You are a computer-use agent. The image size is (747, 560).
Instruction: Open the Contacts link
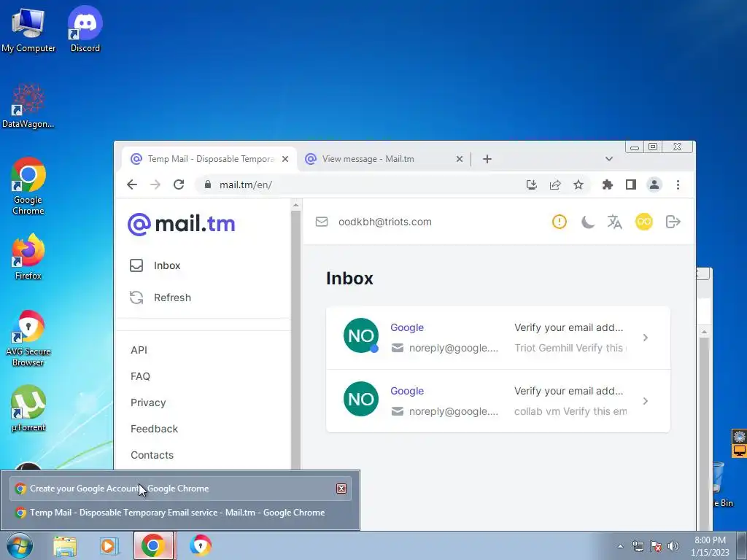[x=152, y=455]
